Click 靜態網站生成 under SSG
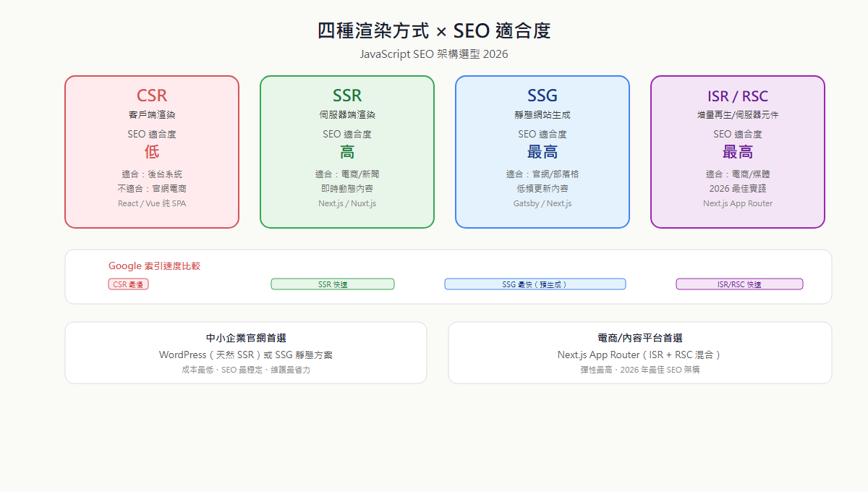This screenshot has height=492, width=868. click(x=542, y=115)
